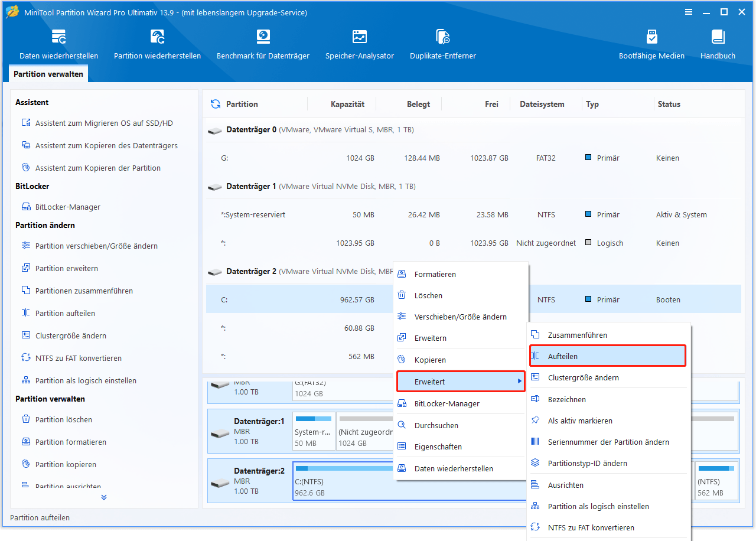This screenshot has height=541, width=756.
Task: Open the Erweitert submenu entry
Action: (460, 382)
